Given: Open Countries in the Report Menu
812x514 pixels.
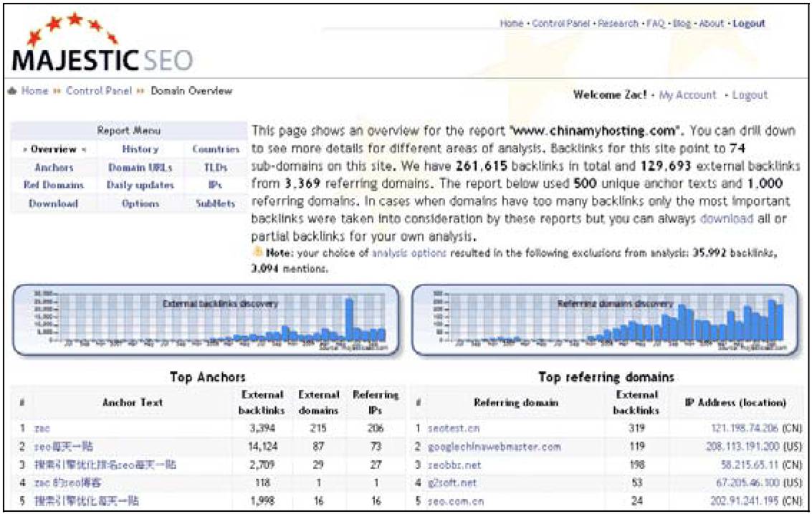Looking at the screenshot, I should pos(216,149).
